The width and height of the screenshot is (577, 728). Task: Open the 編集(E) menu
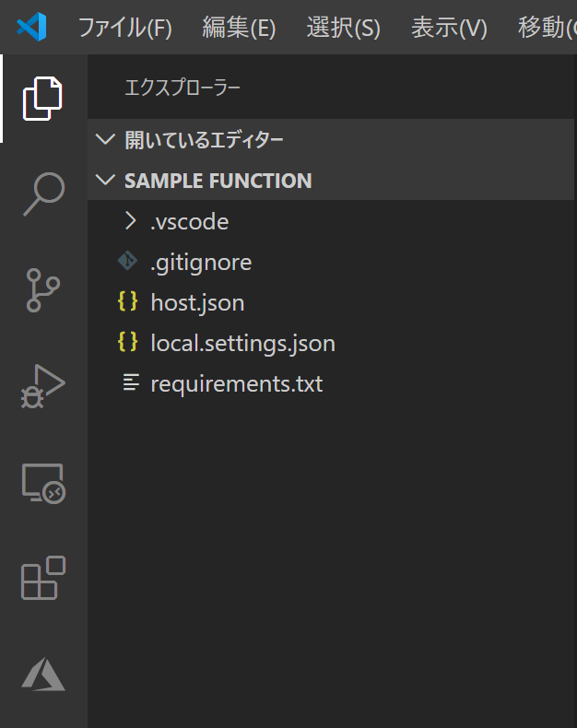click(239, 28)
